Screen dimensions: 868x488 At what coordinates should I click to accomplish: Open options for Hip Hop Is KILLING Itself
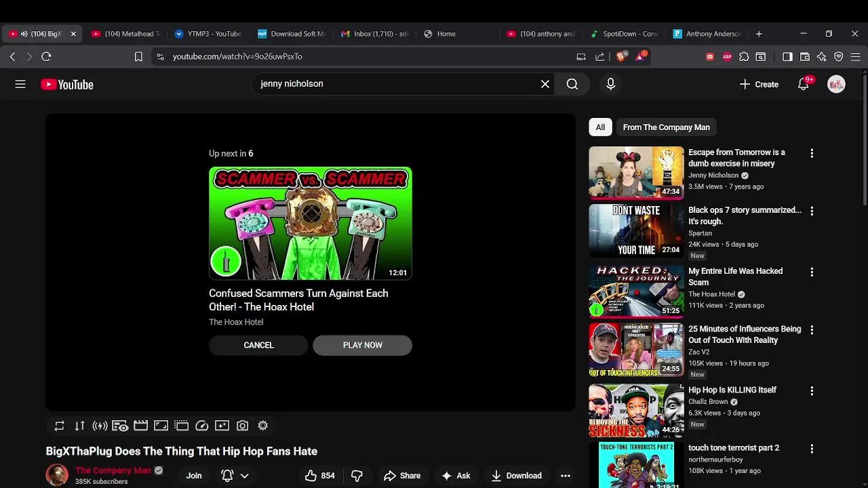812,391
